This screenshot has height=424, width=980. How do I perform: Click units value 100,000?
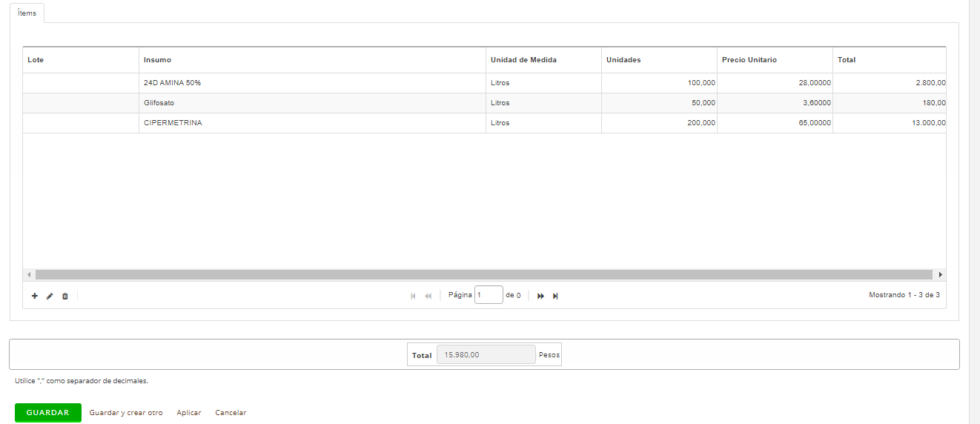[701, 83]
